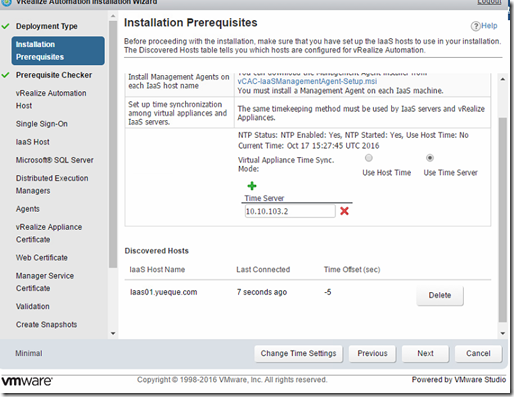Viewport: 514px width, 397px height.
Task: Go to Single Sign-On step
Action: pos(42,124)
